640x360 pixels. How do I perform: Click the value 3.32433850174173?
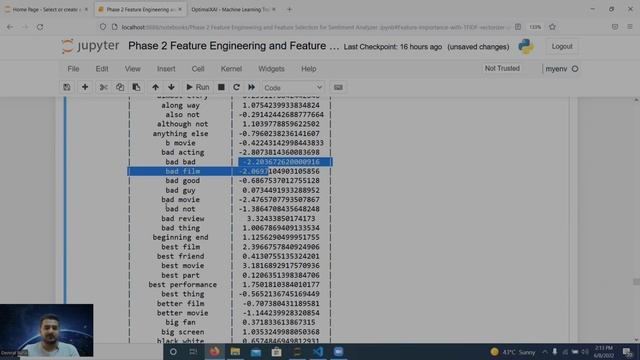tap(281, 218)
